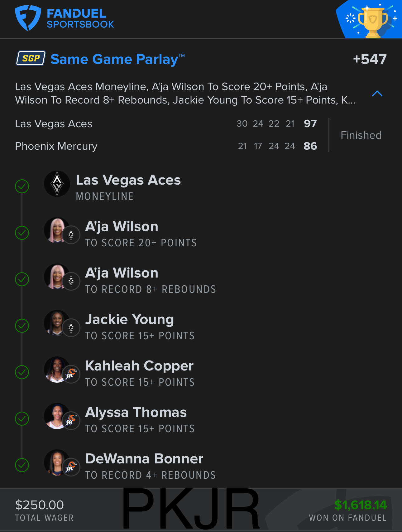Click Kahleah Copper's player photo

[x=57, y=370]
